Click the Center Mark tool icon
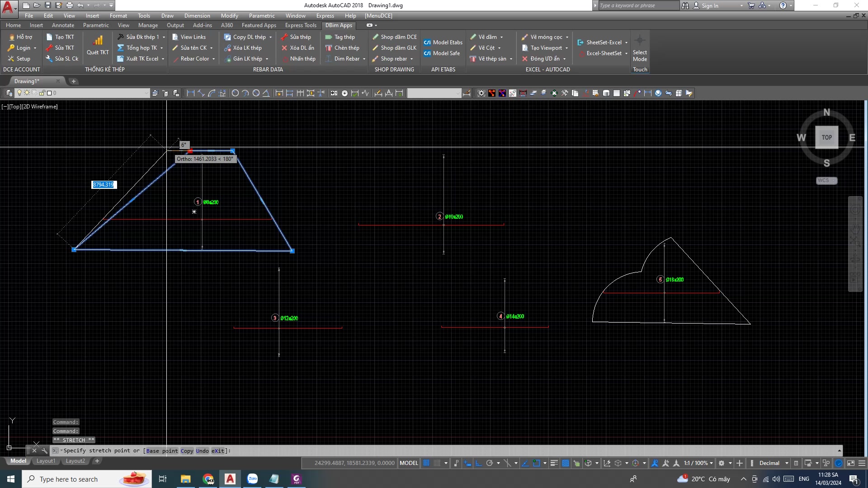The width and height of the screenshot is (868, 488). [x=344, y=93]
